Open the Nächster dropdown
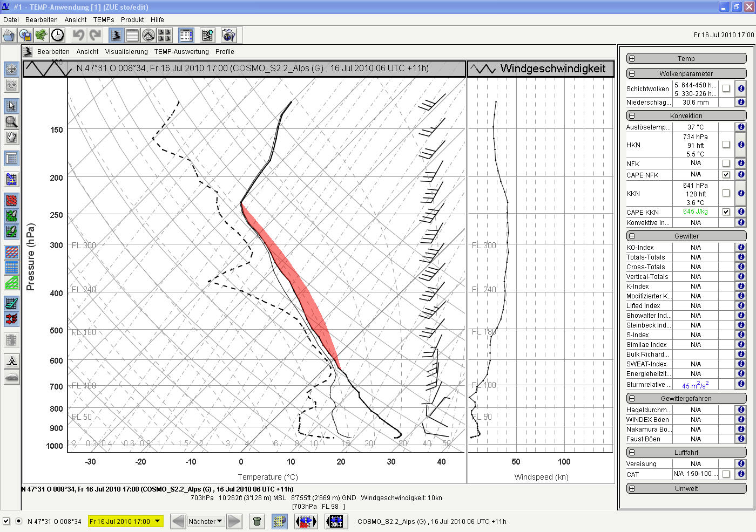 click(205, 521)
